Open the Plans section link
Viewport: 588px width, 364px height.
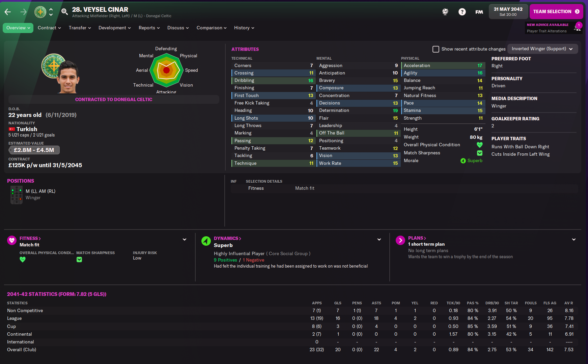coord(417,238)
